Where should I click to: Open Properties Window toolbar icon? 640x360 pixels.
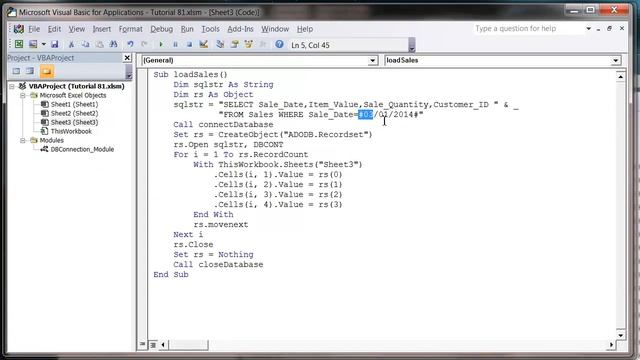234,44
